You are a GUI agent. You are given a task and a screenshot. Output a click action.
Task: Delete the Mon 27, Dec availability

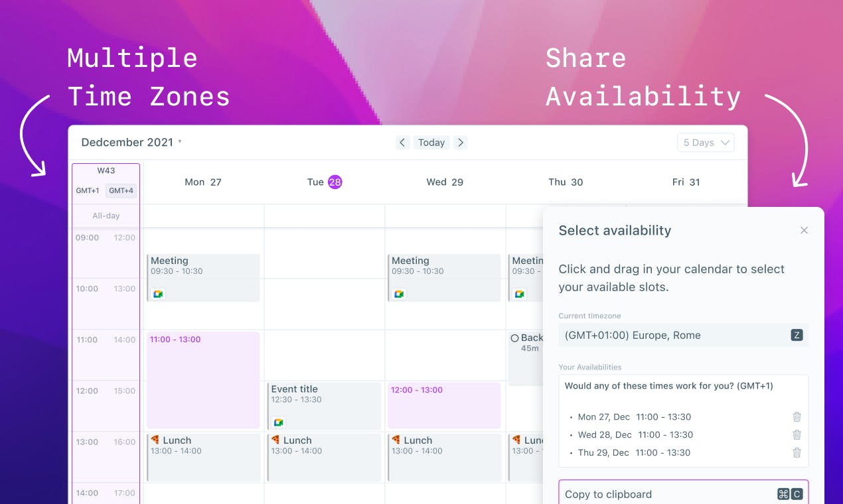(x=797, y=417)
